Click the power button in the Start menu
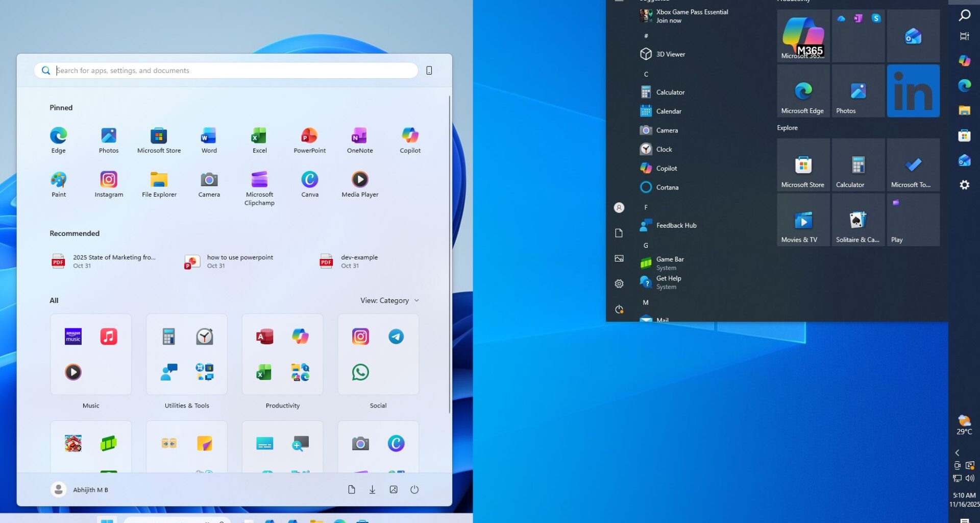The image size is (980, 523). pyautogui.click(x=414, y=489)
